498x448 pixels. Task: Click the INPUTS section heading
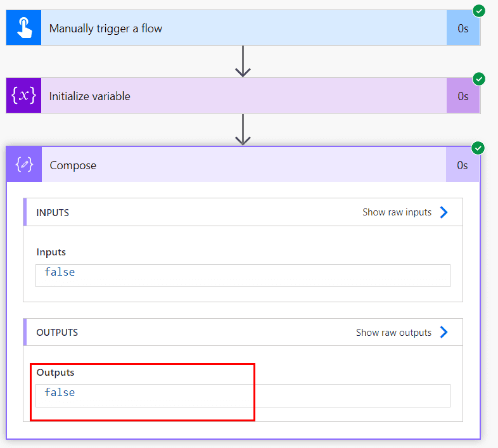tap(53, 212)
